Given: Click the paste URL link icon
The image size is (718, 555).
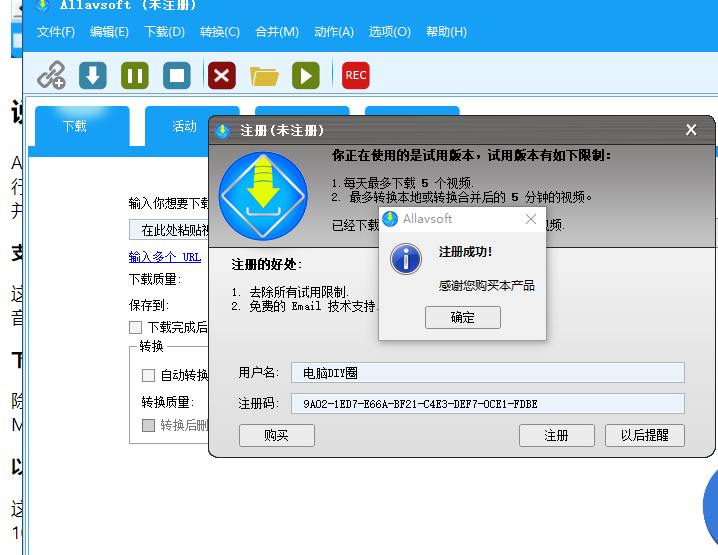Looking at the screenshot, I should (51, 75).
